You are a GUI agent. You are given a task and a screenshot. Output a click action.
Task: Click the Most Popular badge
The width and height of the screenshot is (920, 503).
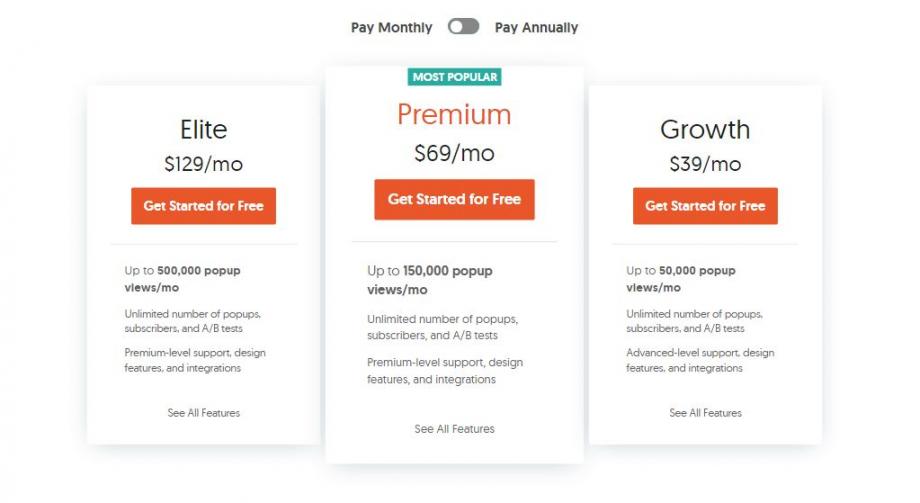tap(454, 77)
